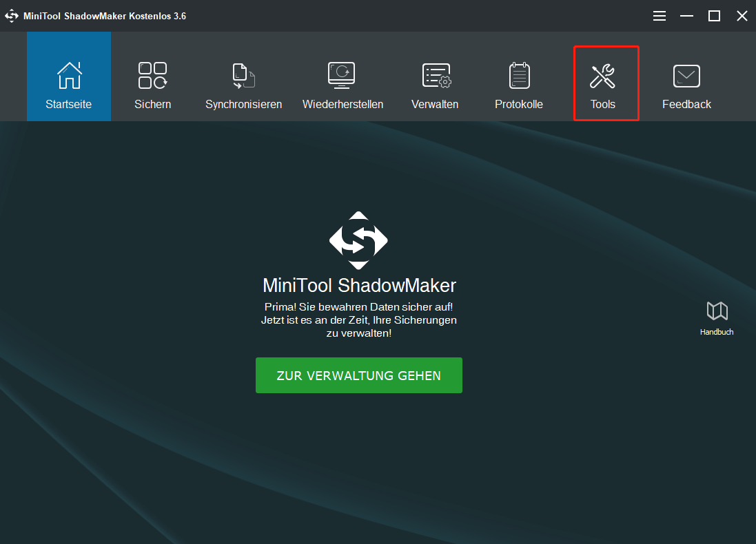Click the large ShadowMaker center logo

358,240
